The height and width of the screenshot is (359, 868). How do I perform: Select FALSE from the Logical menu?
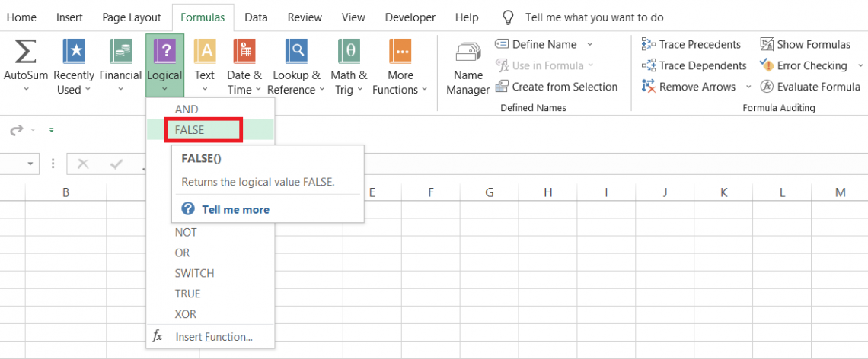[x=190, y=130]
